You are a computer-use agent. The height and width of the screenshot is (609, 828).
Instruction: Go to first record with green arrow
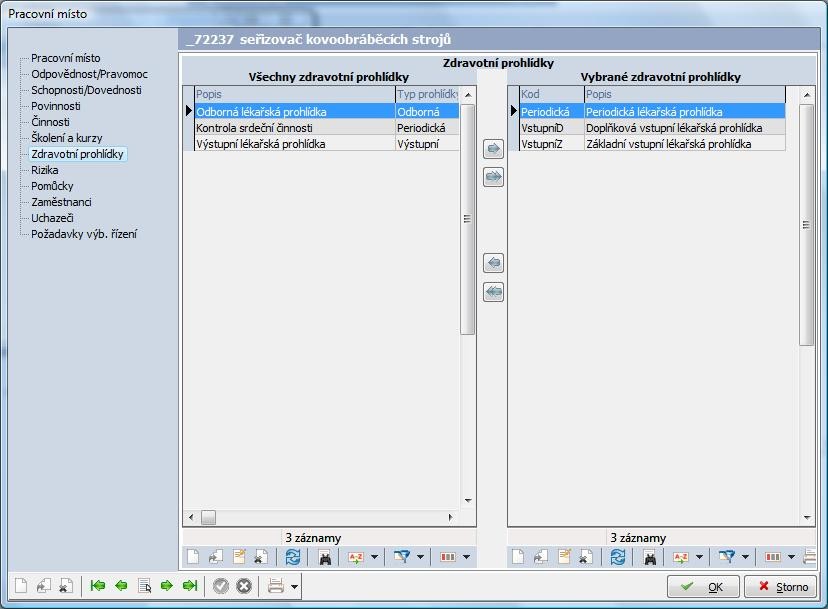click(x=98, y=586)
